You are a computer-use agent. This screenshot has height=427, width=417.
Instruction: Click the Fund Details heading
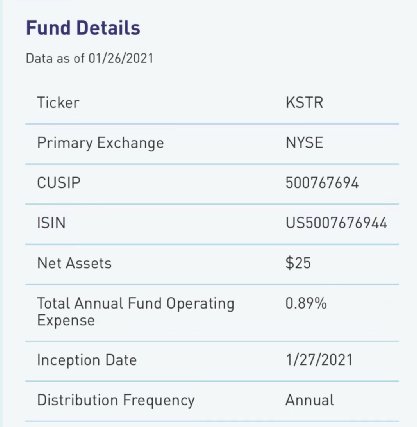pyautogui.click(x=83, y=28)
